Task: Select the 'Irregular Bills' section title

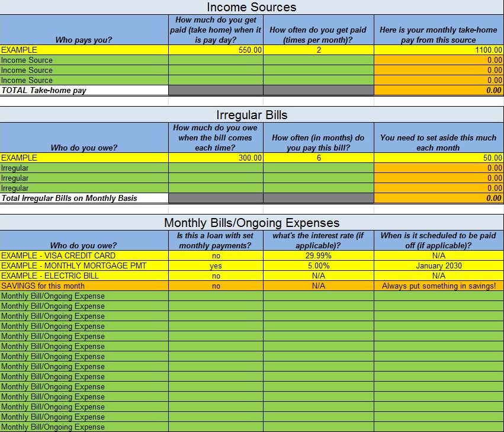Action: [252, 115]
